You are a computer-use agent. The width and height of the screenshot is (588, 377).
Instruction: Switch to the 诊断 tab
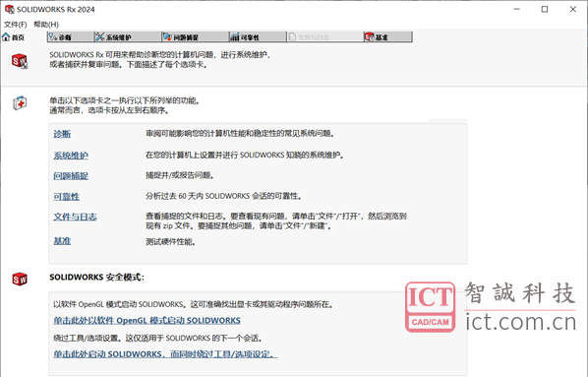[71, 36]
